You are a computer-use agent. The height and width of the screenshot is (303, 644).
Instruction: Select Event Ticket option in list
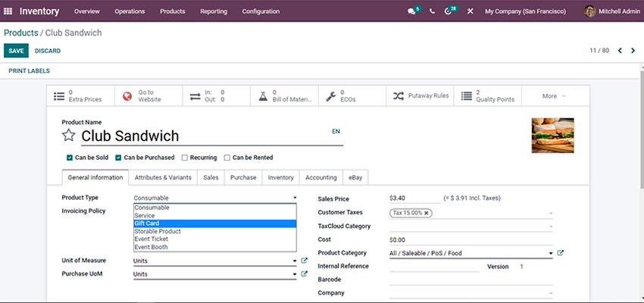215,239
